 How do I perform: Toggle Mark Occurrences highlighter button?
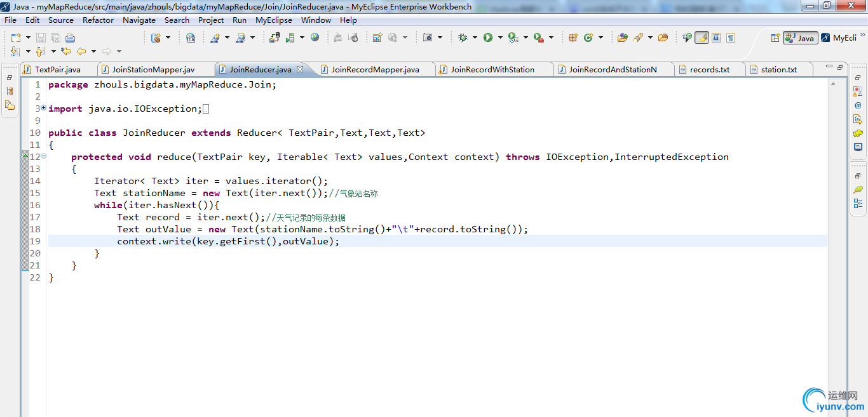click(x=702, y=37)
